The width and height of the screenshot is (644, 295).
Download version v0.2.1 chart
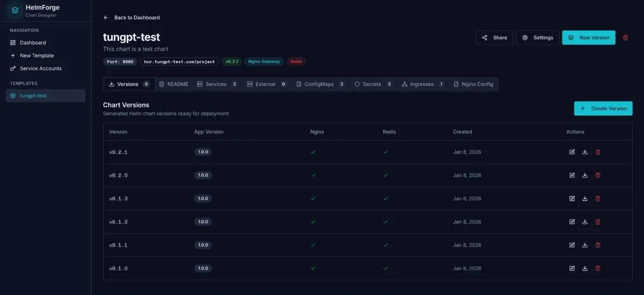click(585, 152)
